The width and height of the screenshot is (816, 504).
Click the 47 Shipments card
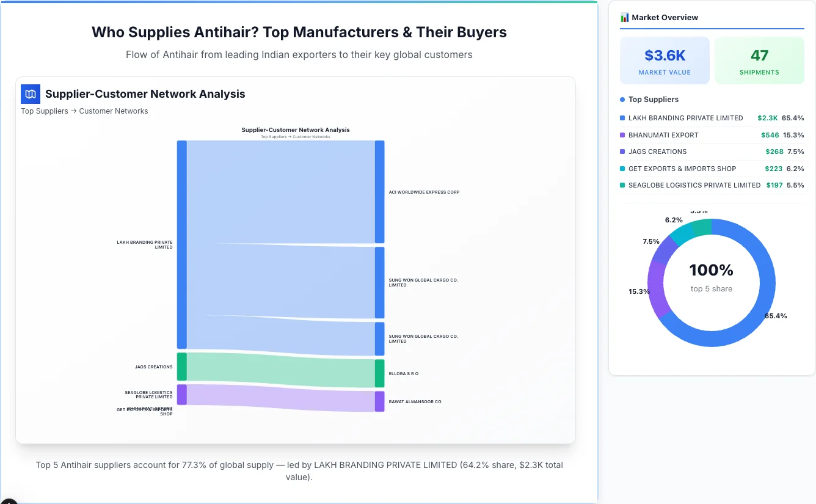click(759, 60)
